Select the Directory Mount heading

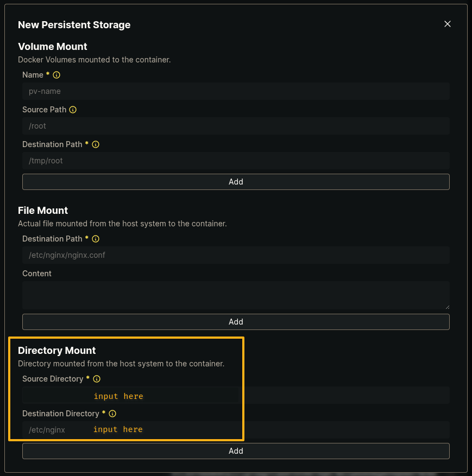pos(57,350)
